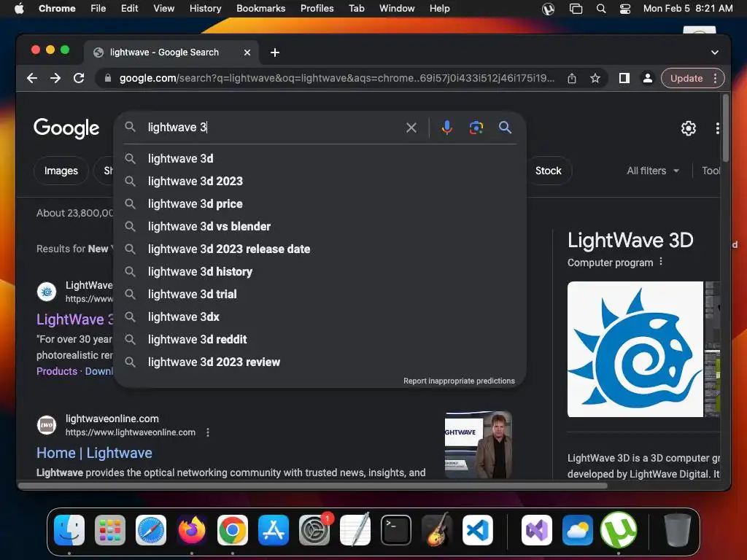Open GarageBand from the Dock
Screen dimensions: 747x560
[x=437, y=530]
